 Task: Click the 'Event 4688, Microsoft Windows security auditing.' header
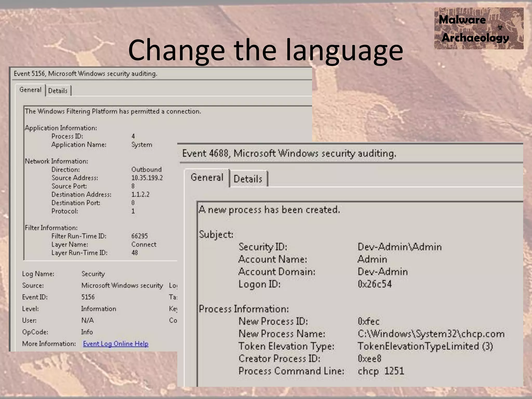pyautogui.click(x=289, y=153)
